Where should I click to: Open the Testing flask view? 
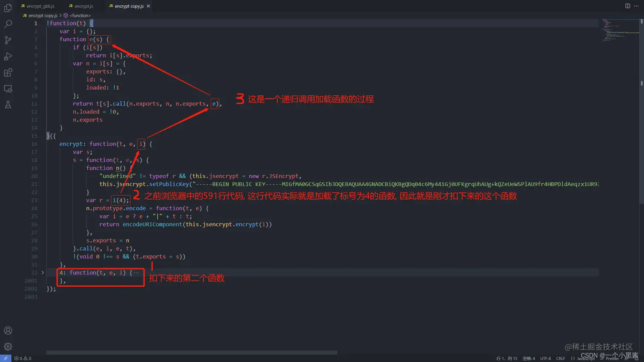pyautogui.click(x=8, y=105)
